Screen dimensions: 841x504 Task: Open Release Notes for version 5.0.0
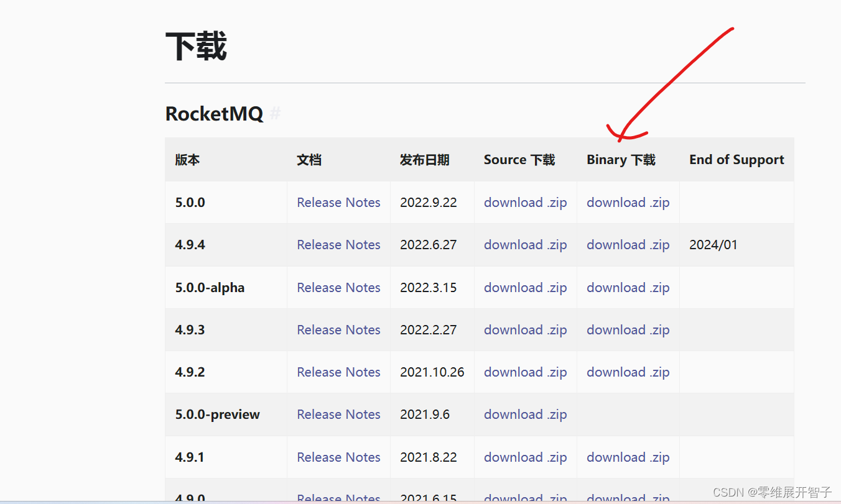pos(338,202)
